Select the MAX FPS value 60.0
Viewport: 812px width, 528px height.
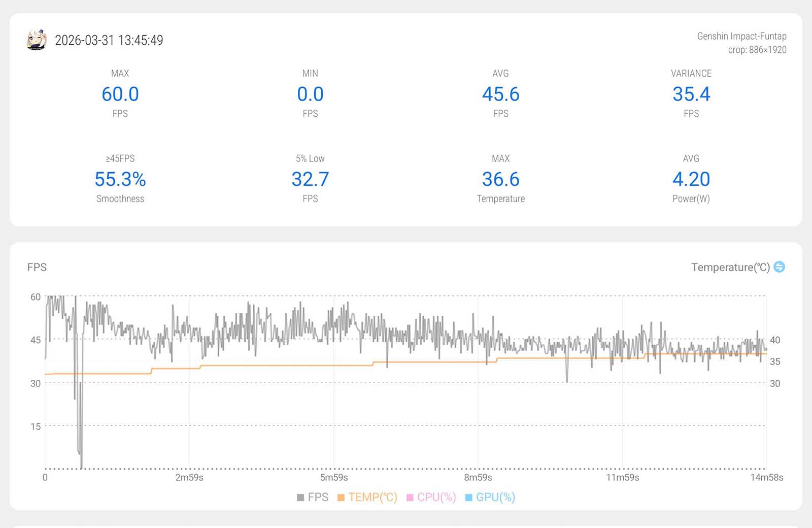(x=120, y=94)
